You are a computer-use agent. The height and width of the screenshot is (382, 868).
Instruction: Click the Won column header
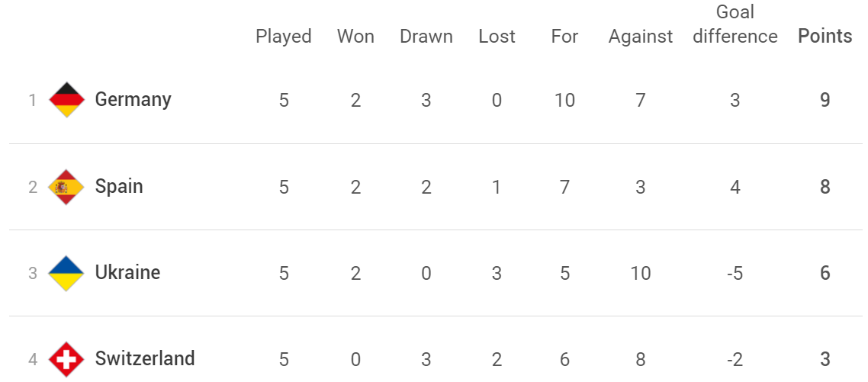pyautogui.click(x=355, y=37)
